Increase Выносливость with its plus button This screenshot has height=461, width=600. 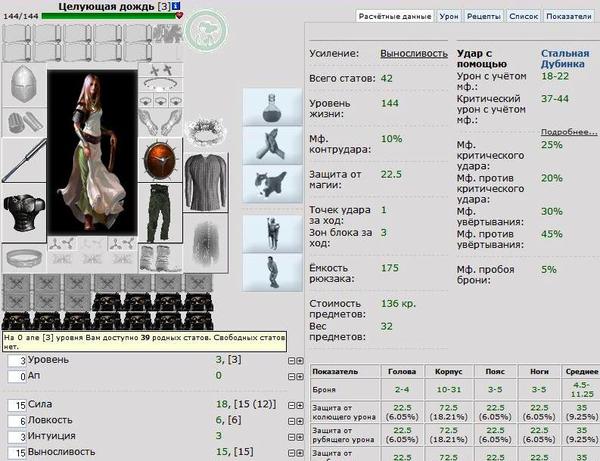click(x=300, y=453)
